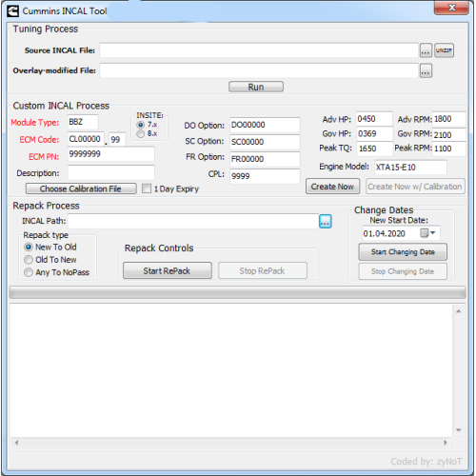Click the progress bar
The width and height of the screenshot is (476, 476).
tap(237, 292)
